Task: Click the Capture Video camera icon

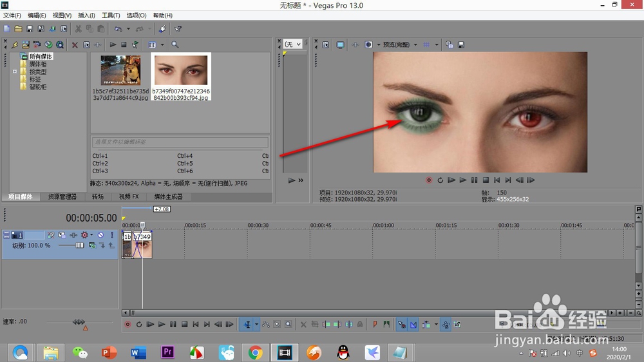Action: click(37, 44)
